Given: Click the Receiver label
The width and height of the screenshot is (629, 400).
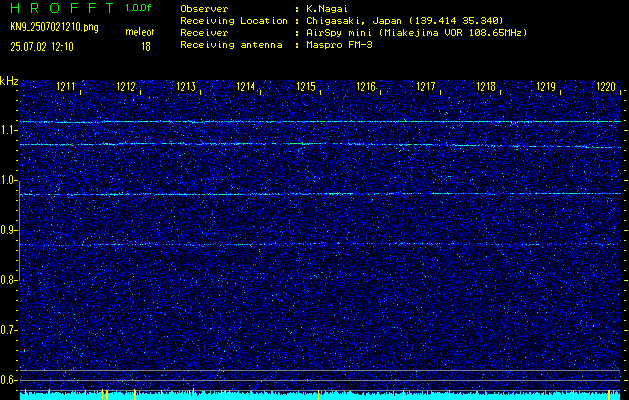Looking at the screenshot, I should tap(204, 33).
